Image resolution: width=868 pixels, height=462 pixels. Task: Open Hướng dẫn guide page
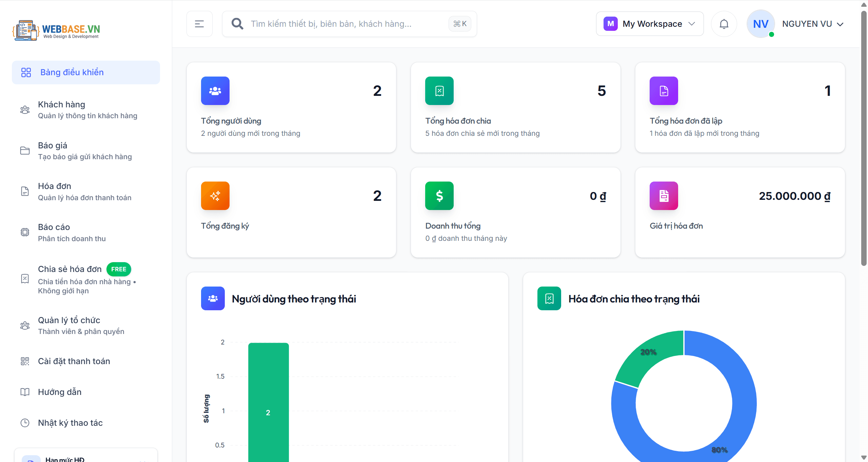(x=86, y=392)
